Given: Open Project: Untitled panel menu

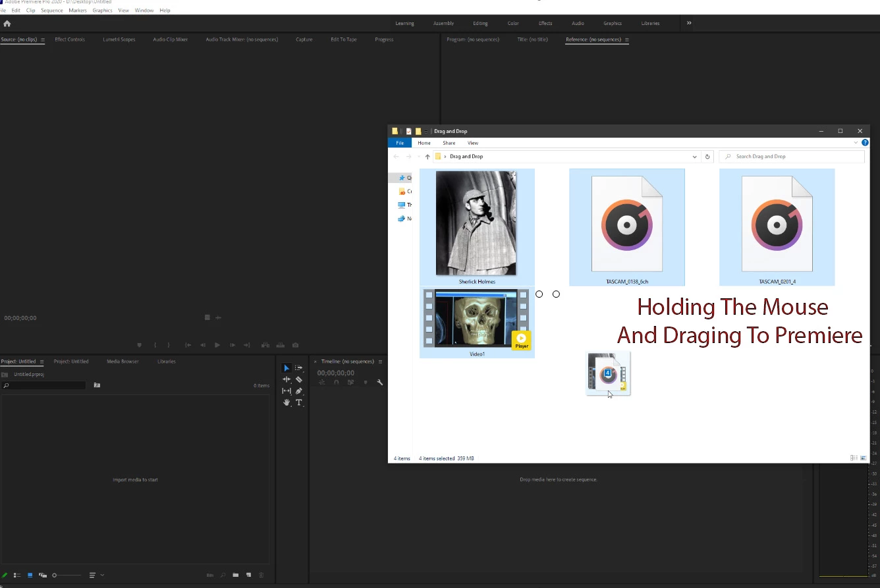Looking at the screenshot, I should point(41,361).
